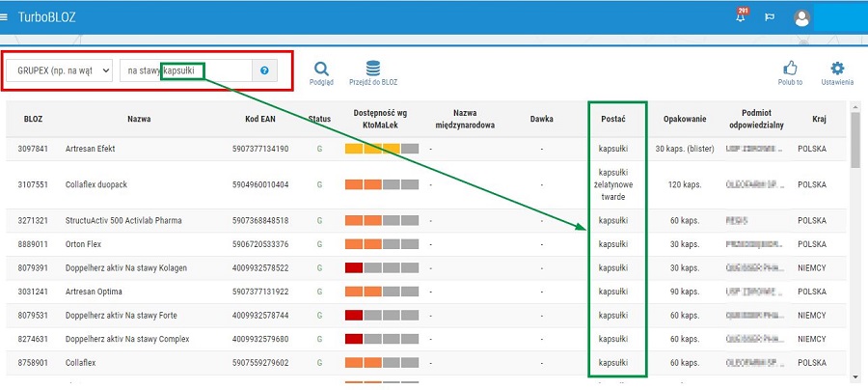Click the Postać column header
Image resolution: width=868 pixels, height=390 pixels.
(x=612, y=119)
